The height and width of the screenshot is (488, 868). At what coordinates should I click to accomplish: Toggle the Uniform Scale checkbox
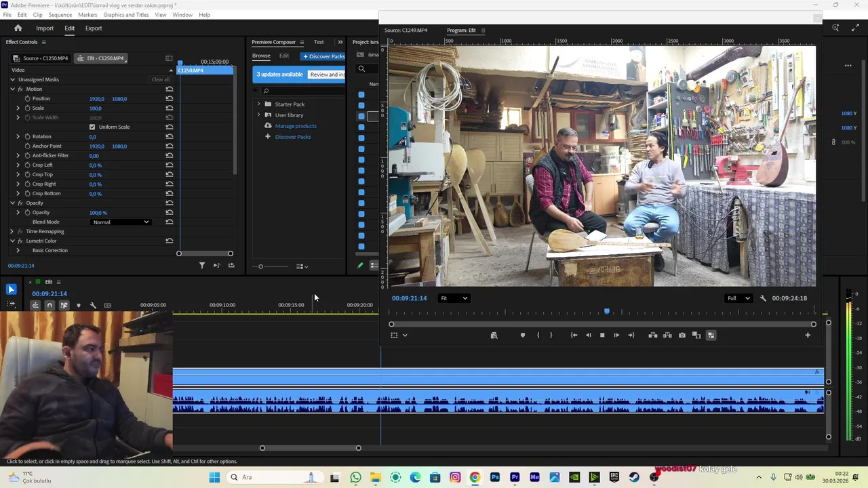pyautogui.click(x=92, y=127)
